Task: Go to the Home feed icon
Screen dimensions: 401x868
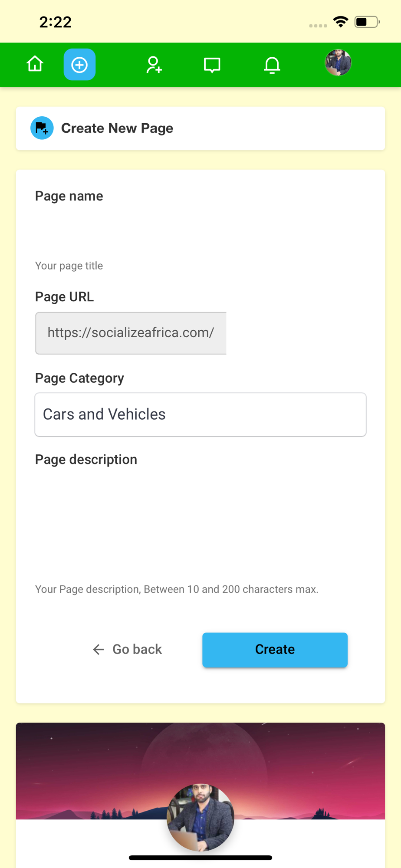Action: [35, 64]
